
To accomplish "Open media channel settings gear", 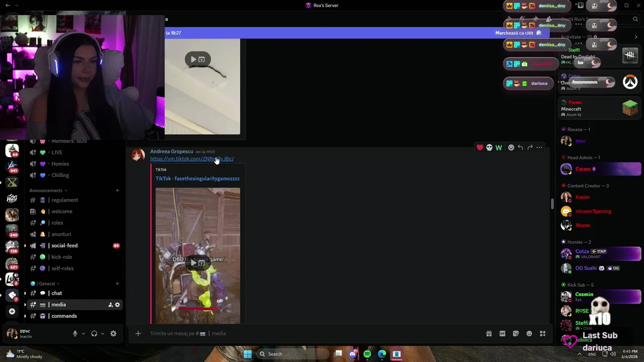I will pos(118,305).
